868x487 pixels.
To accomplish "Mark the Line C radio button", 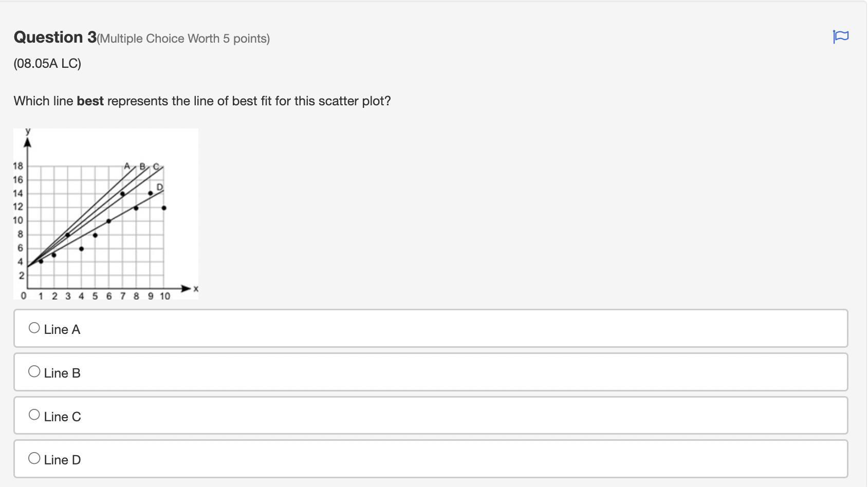I will coord(34,415).
